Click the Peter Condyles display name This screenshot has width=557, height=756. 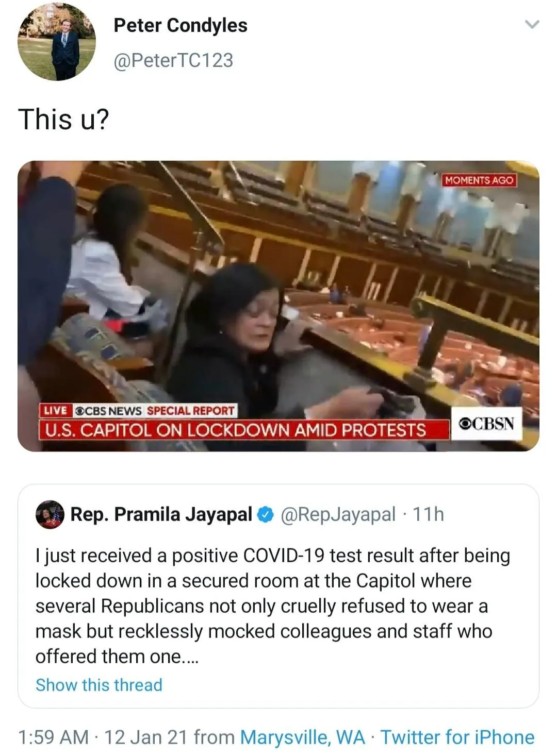point(181,25)
